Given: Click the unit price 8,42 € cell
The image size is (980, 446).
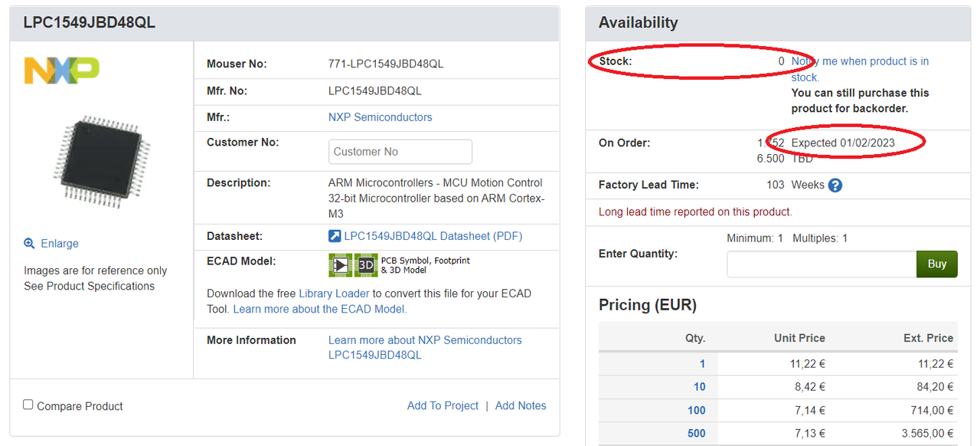Looking at the screenshot, I should click(810, 387).
